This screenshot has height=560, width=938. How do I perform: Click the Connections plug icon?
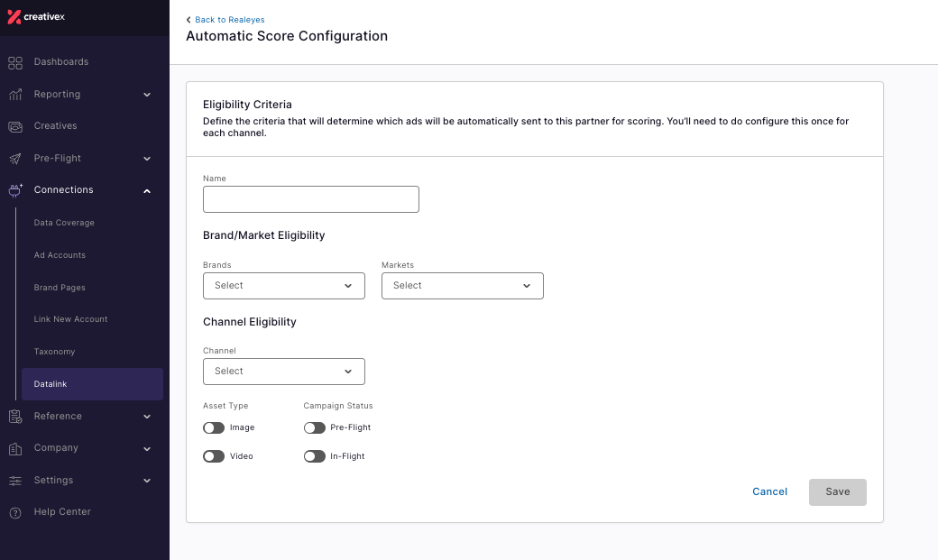(15, 190)
